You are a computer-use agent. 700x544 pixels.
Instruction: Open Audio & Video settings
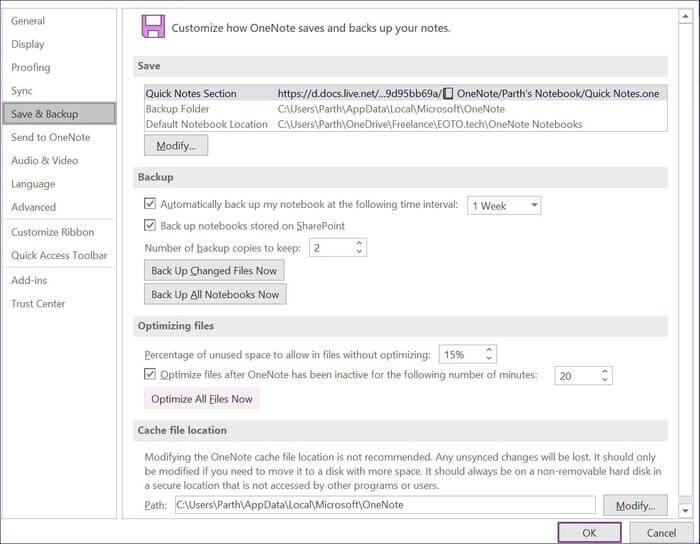45,160
